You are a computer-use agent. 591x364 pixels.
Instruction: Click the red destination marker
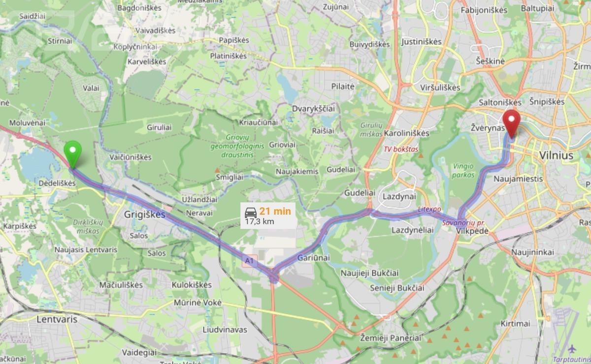pos(512,124)
